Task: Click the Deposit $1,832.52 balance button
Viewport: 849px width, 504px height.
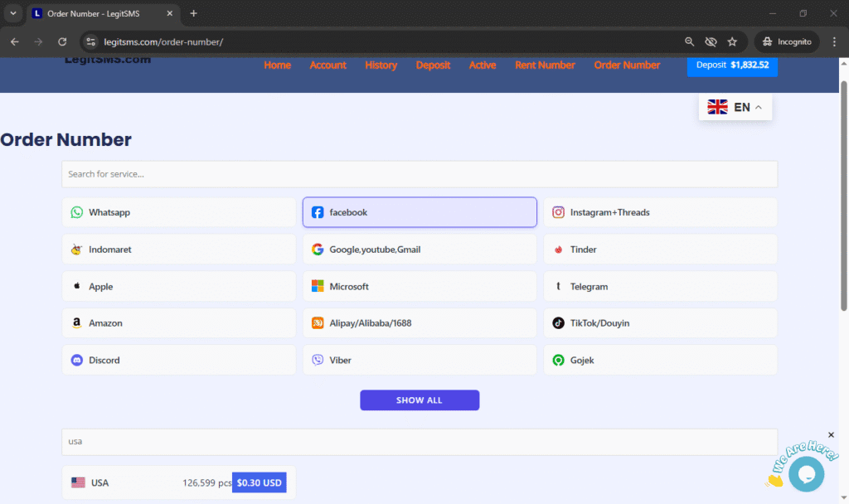Action: click(x=732, y=65)
